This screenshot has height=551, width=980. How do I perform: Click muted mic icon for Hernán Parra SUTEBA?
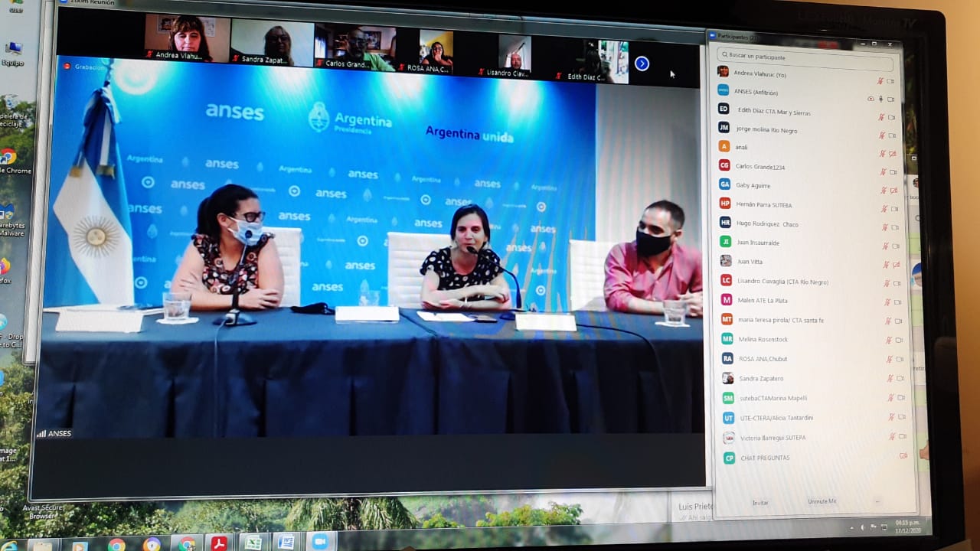coord(884,209)
